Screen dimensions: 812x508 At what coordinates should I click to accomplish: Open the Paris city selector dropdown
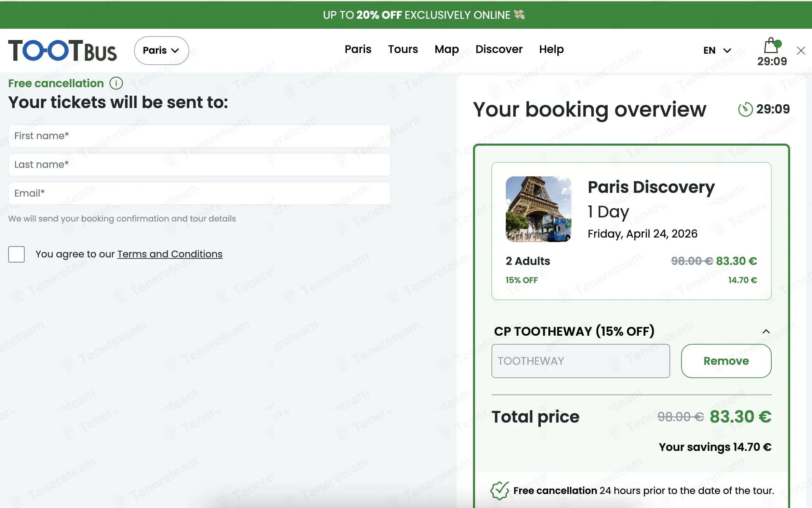161,51
